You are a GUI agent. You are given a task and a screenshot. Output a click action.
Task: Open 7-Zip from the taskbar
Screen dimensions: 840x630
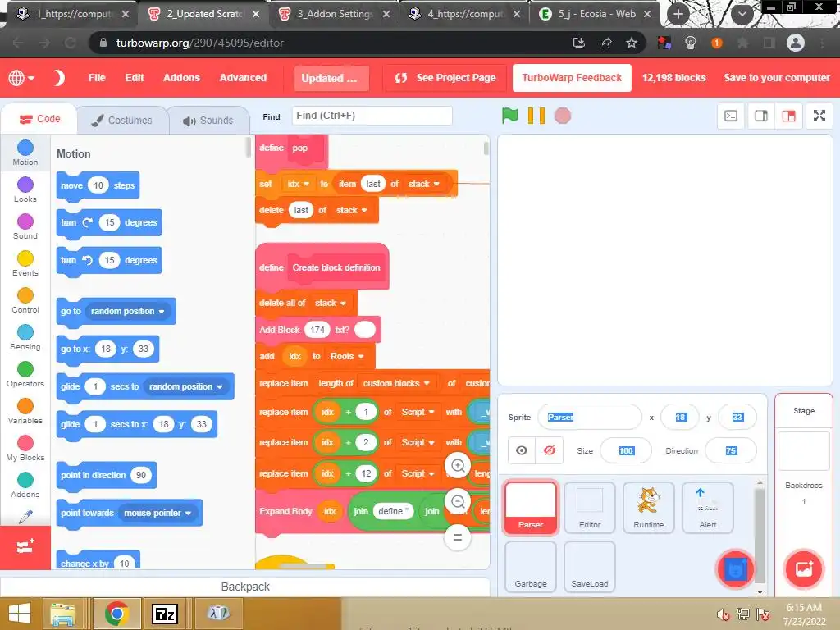164,614
